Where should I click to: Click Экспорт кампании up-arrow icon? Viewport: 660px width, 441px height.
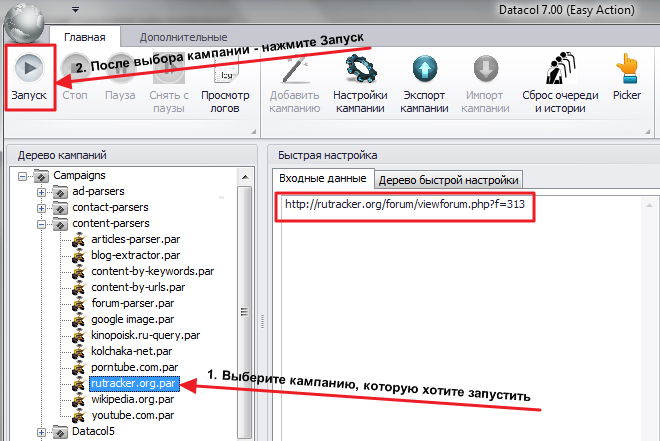(425, 68)
